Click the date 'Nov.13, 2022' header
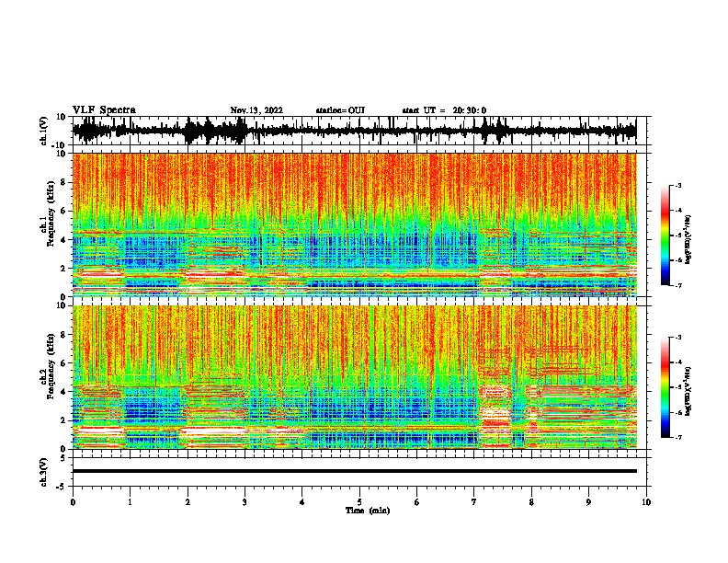The height and width of the screenshot is (563, 728). tap(256, 110)
